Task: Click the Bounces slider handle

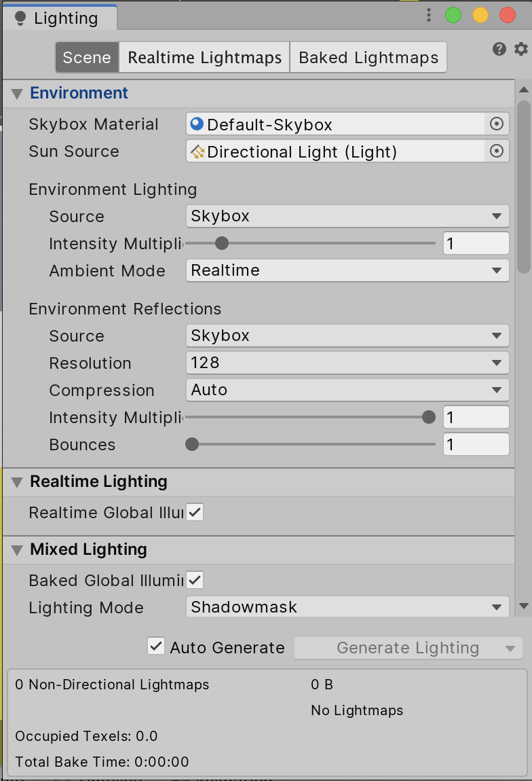Action: point(192,444)
